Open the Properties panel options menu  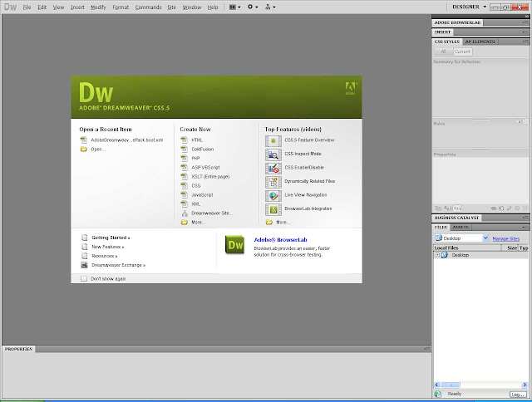pos(426,349)
